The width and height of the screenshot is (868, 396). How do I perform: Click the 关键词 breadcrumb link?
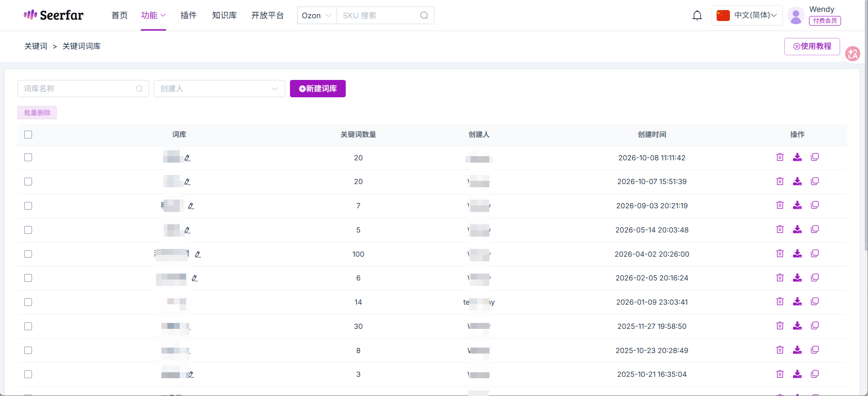click(x=36, y=46)
